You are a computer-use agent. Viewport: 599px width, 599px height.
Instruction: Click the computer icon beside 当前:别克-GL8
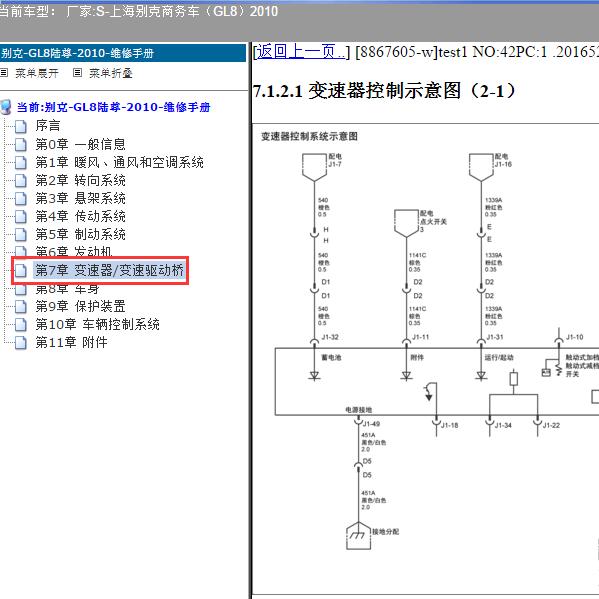tap(6, 107)
